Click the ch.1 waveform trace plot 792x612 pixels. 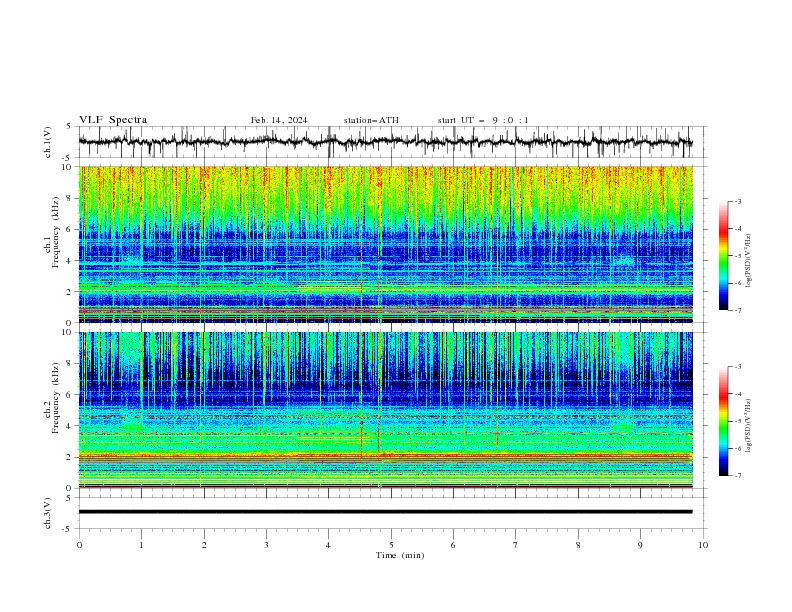pyautogui.click(x=386, y=142)
